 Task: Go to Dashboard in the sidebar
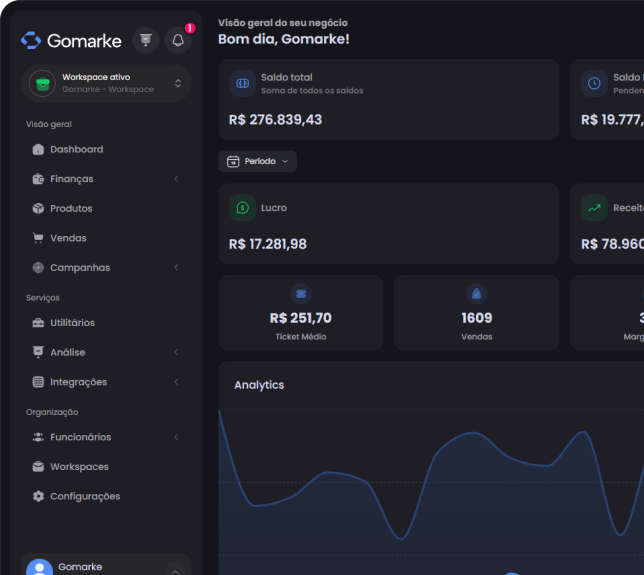point(76,150)
